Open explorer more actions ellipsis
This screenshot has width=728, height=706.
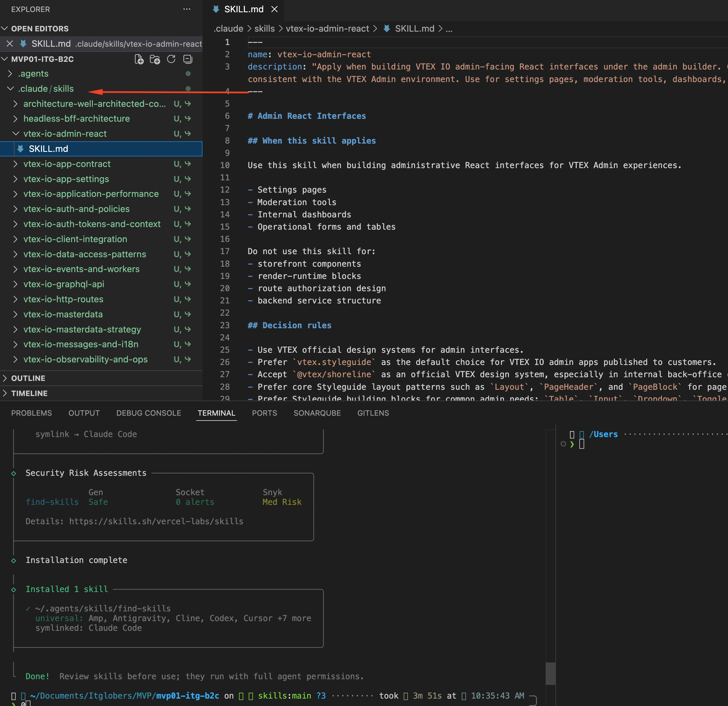tap(187, 9)
